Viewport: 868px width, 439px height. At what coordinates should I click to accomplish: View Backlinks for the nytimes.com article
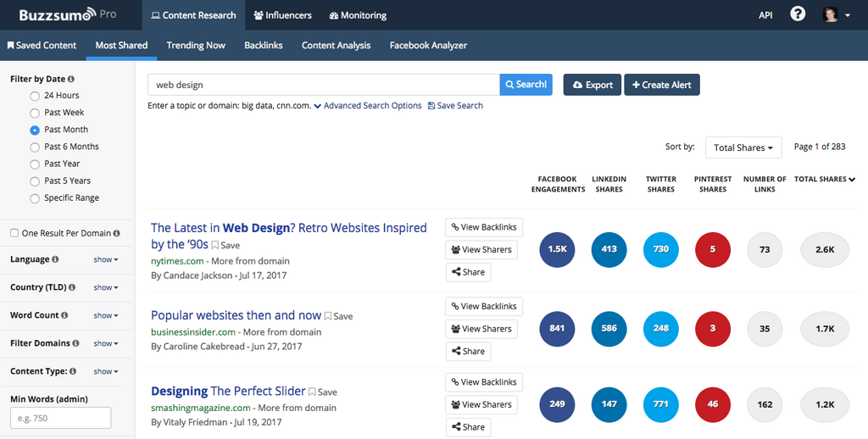[x=484, y=227]
